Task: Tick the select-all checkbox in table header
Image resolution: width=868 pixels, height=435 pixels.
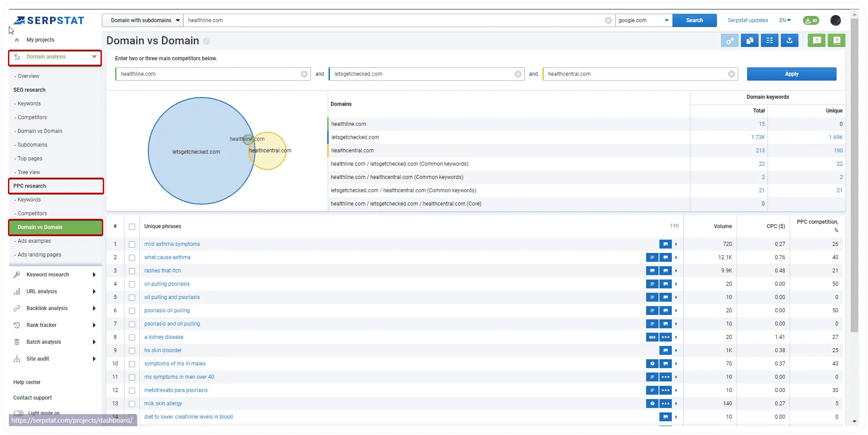Action: click(132, 227)
